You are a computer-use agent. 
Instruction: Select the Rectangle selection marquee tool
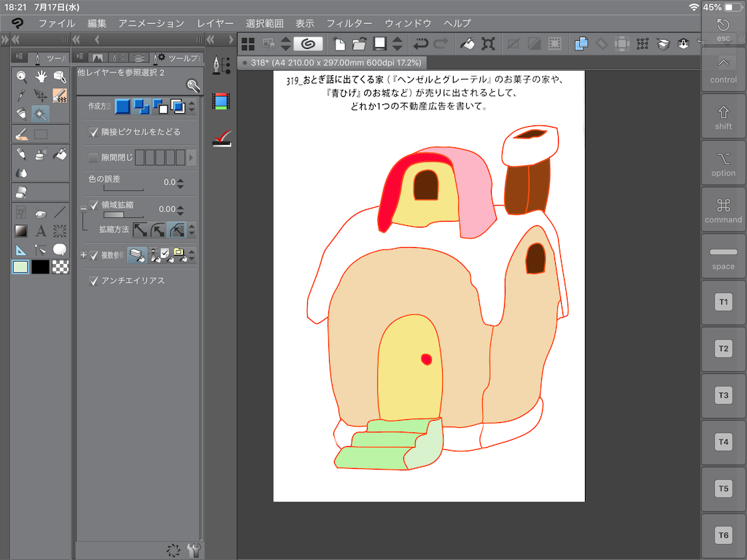tap(41, 134)
